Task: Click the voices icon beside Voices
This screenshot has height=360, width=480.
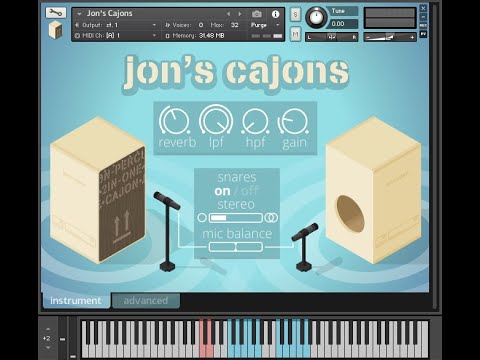Action: 168,25
